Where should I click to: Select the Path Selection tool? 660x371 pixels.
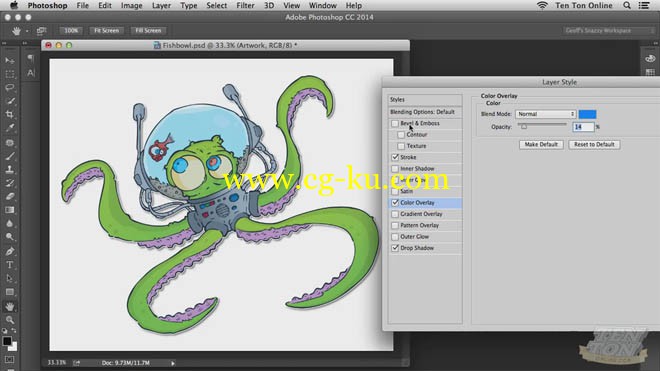coord(10,279)
